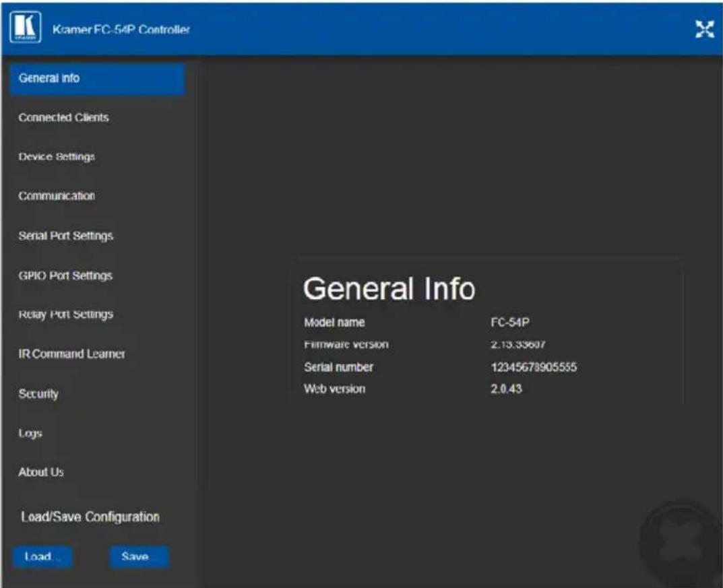Open the Connected Clients page
Image resolution: width=723 pixels, height=588 pixels.
tap(63, 118)
